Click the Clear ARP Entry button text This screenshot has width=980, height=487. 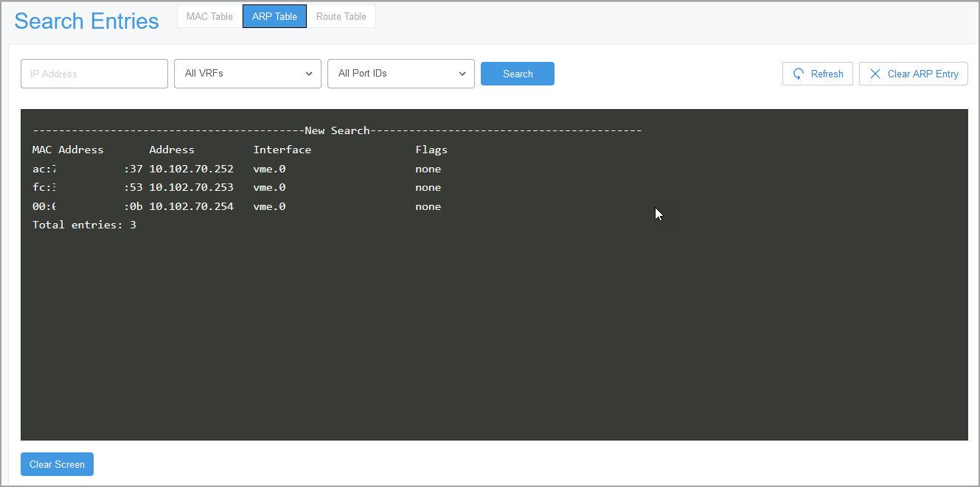(x=922, y=74)
